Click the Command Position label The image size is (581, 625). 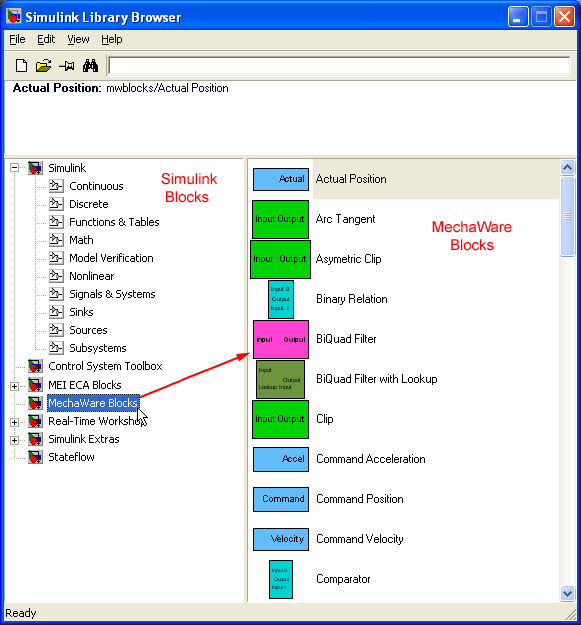[359, 499]
